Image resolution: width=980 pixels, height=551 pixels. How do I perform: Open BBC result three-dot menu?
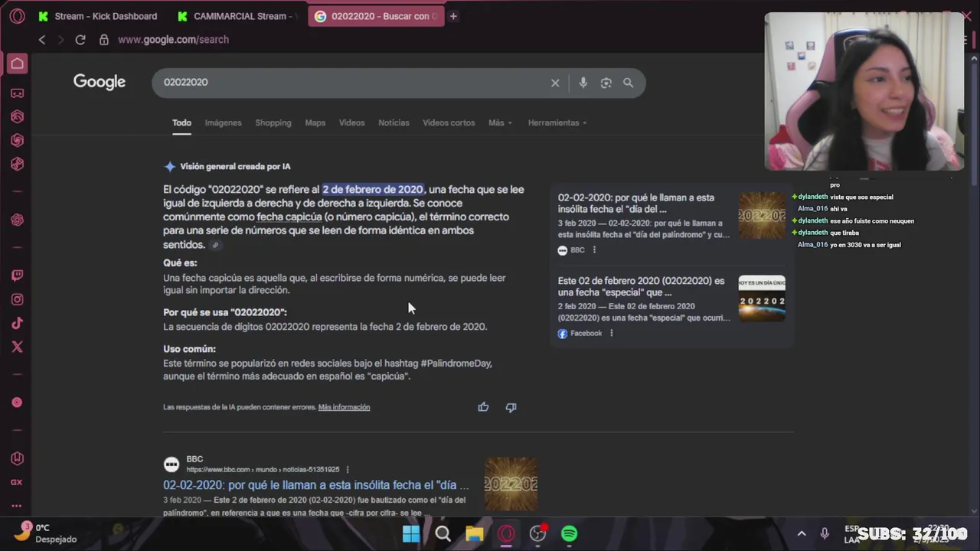pos(347,470)
